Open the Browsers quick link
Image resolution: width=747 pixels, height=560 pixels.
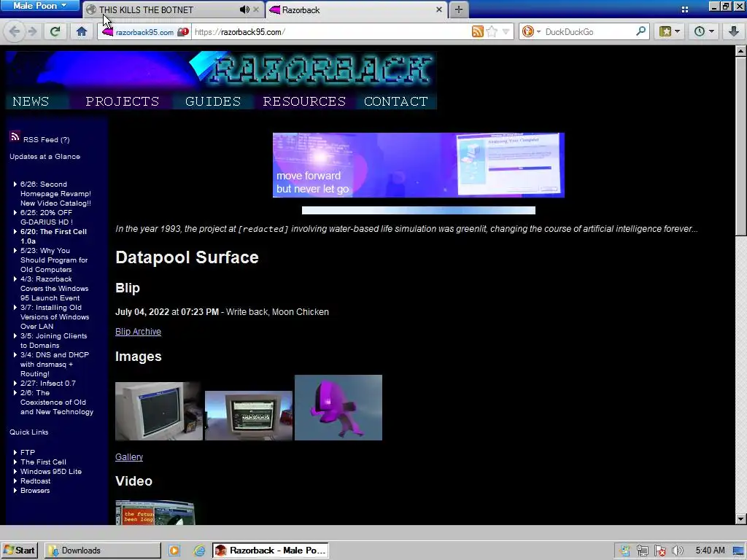click(x=35, y=491)
